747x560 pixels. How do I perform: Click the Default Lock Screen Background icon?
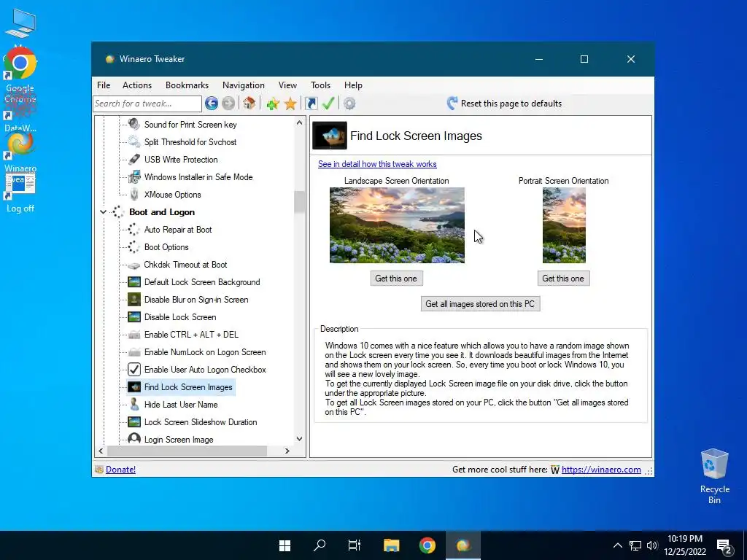(x=134, y=282)
